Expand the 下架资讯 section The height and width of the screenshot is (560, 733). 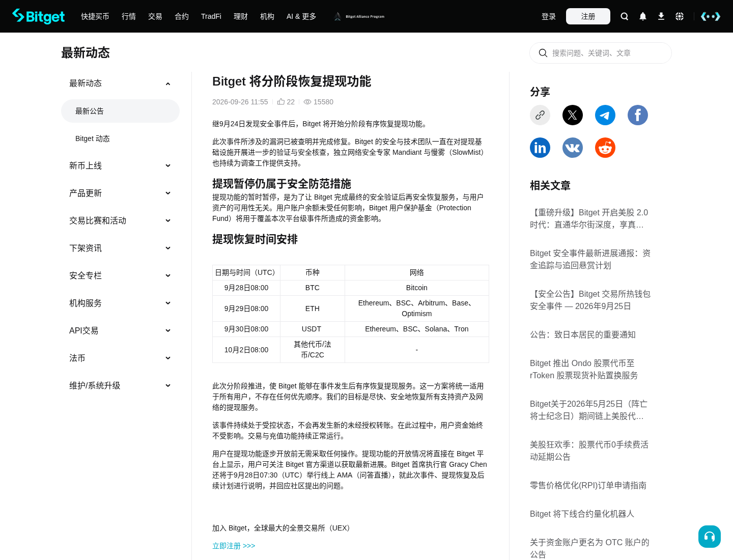pos(168,248)
